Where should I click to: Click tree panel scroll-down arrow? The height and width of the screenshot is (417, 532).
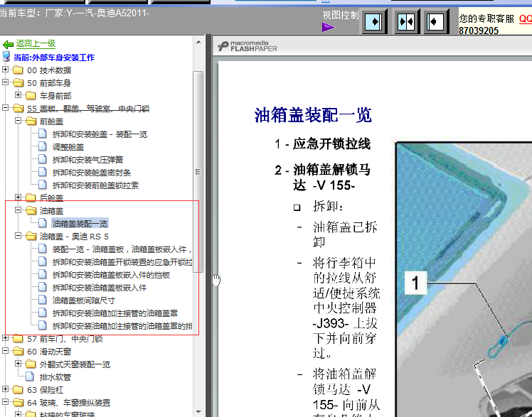198,411
